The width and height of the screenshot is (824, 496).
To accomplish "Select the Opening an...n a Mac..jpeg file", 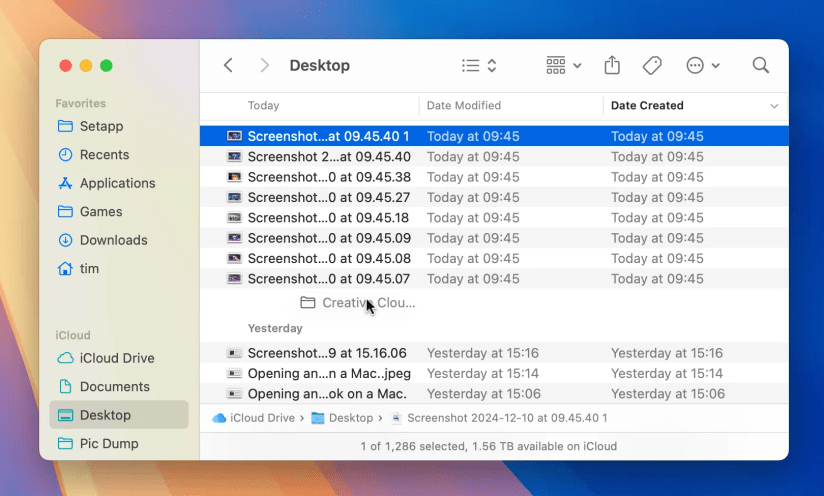I will (494, 374).
